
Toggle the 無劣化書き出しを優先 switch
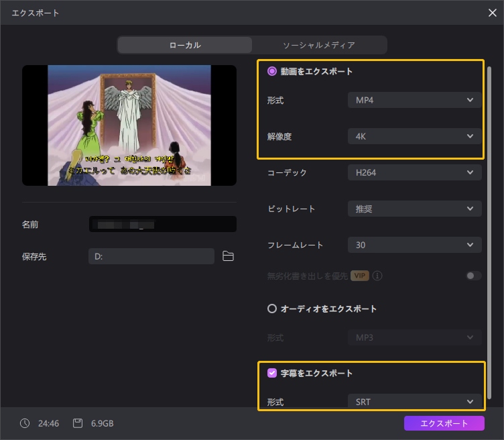coord(473,276)
